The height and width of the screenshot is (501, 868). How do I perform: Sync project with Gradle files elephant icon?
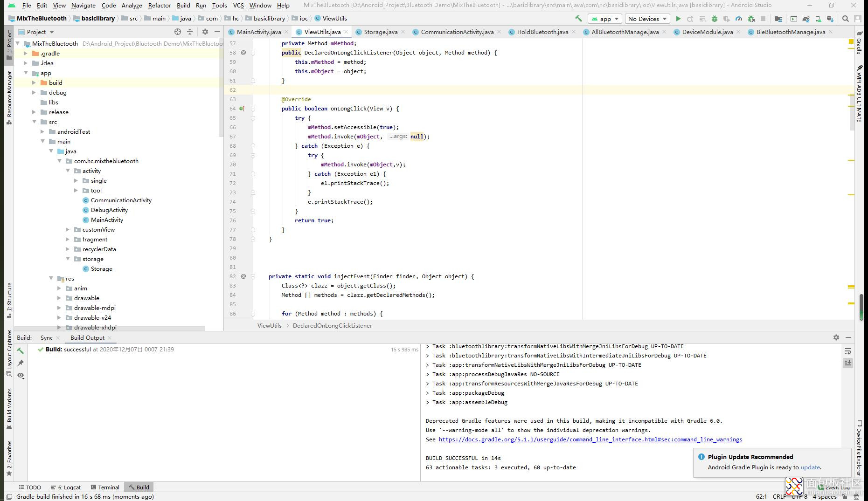[x=806, y=19]
